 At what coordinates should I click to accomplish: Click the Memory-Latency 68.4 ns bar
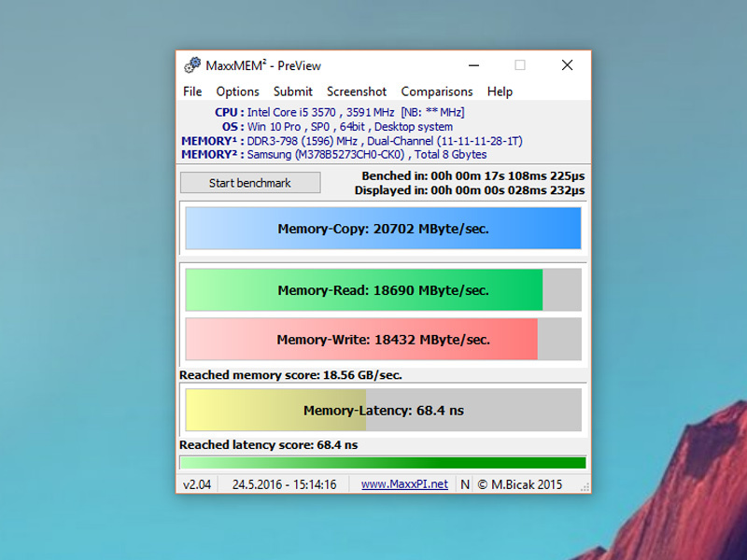(383, 410)
